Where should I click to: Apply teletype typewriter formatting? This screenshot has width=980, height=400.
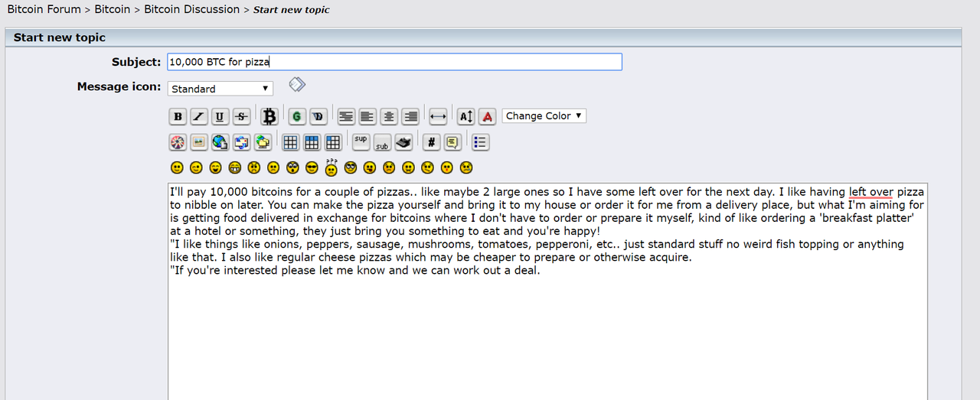403,141
